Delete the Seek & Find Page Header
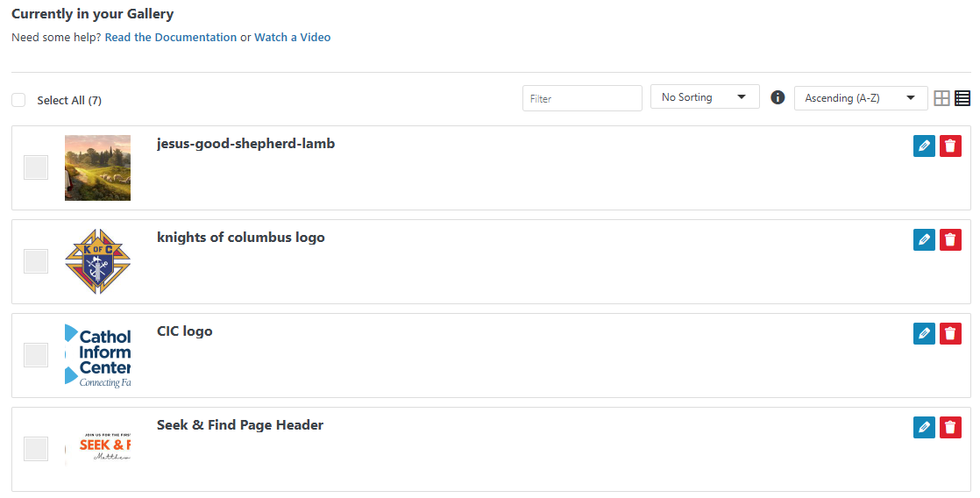980x498 pixels. 950,428
